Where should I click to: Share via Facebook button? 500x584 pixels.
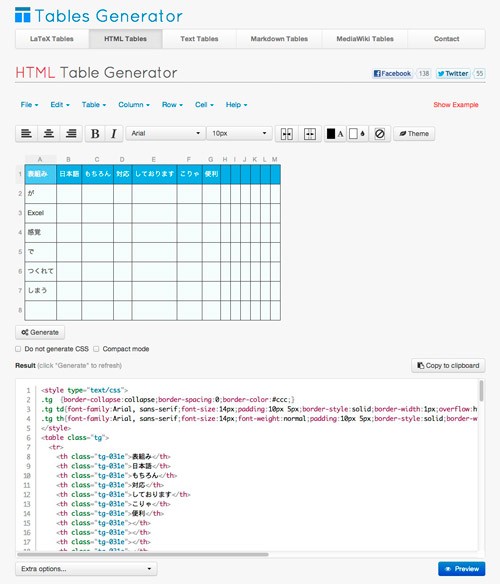(392, 73)
